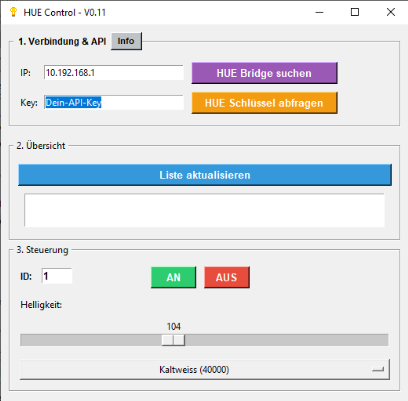Click the HUE Schlüssel abfragen button
Screen dimensions: 408x401
point(264,103)
